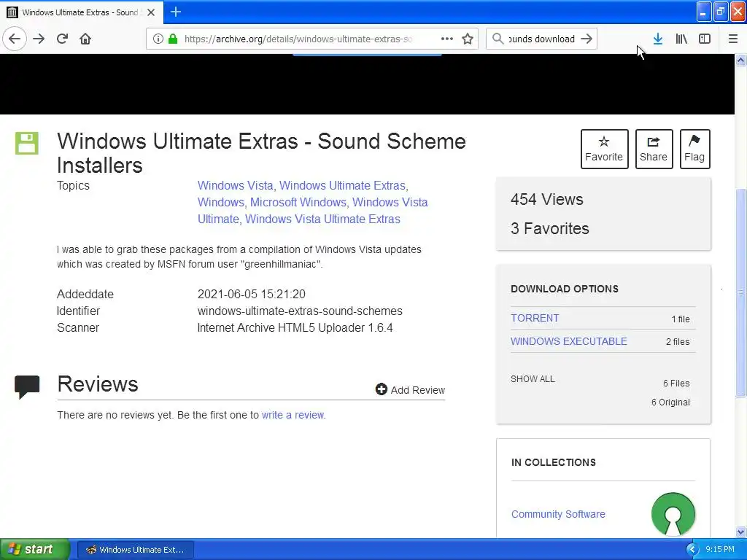Click the vertical scrollbar thumb
This screenshot has height=560, width=747.
[740, 292]
